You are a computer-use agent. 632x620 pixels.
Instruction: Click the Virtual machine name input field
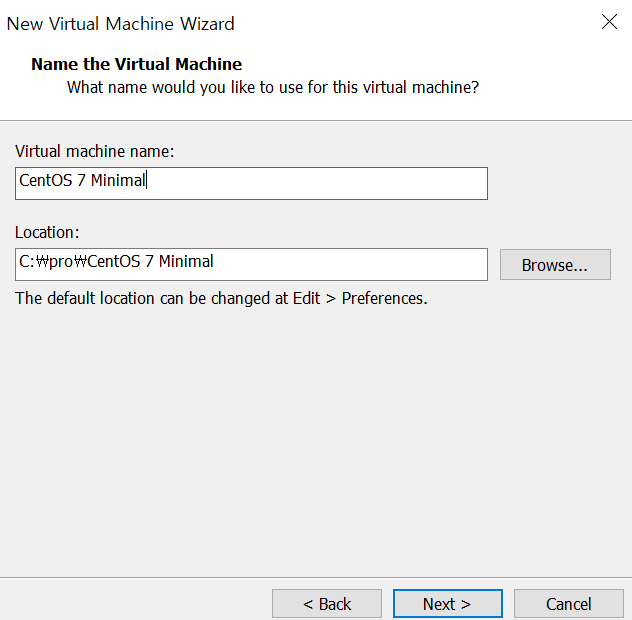(251, 183)
